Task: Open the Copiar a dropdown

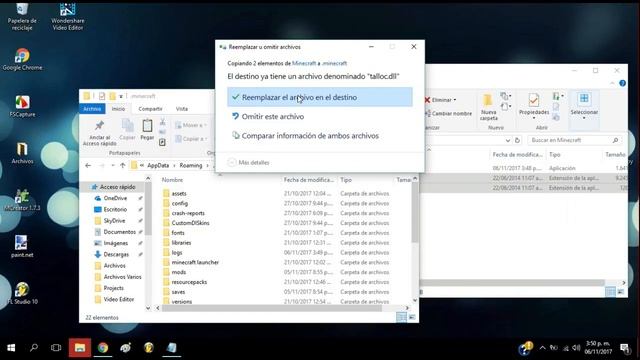Action: tap(191, 139)
